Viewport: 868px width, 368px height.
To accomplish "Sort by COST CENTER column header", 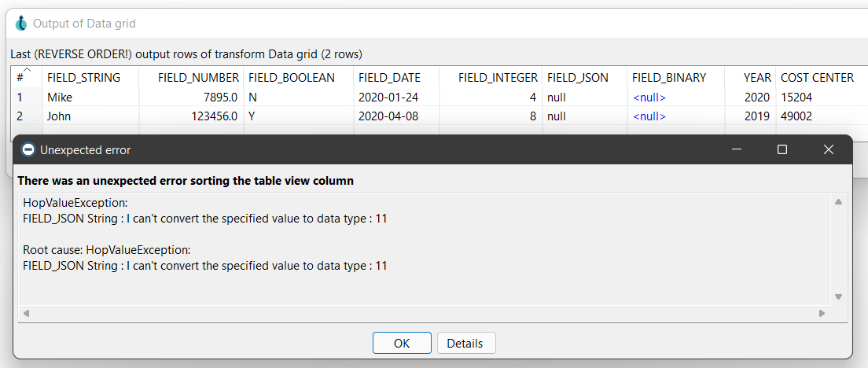I will click(822, 78).
